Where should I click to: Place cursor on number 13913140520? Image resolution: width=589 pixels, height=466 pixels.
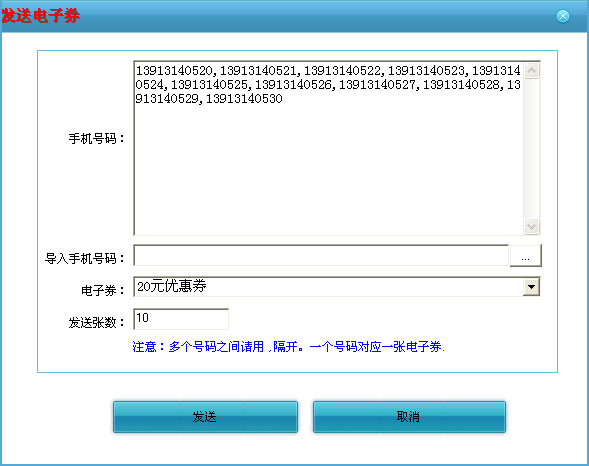pyautogui.click(x=174, y=71)
